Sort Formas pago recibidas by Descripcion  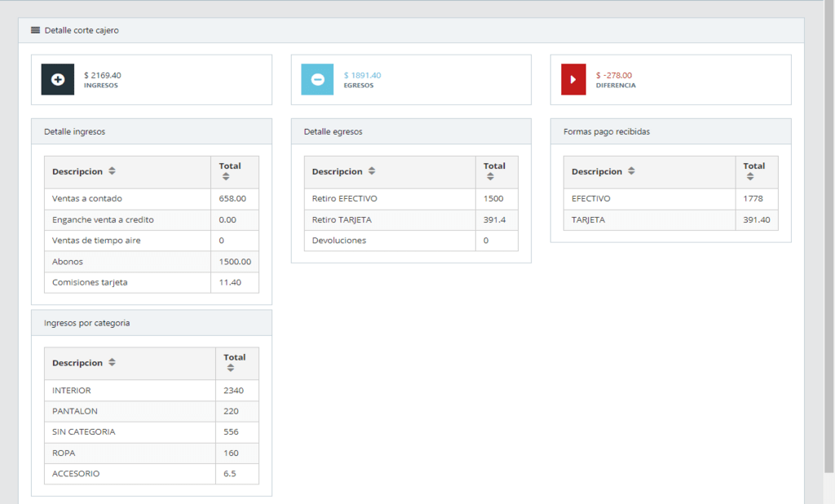coord(631,171)
